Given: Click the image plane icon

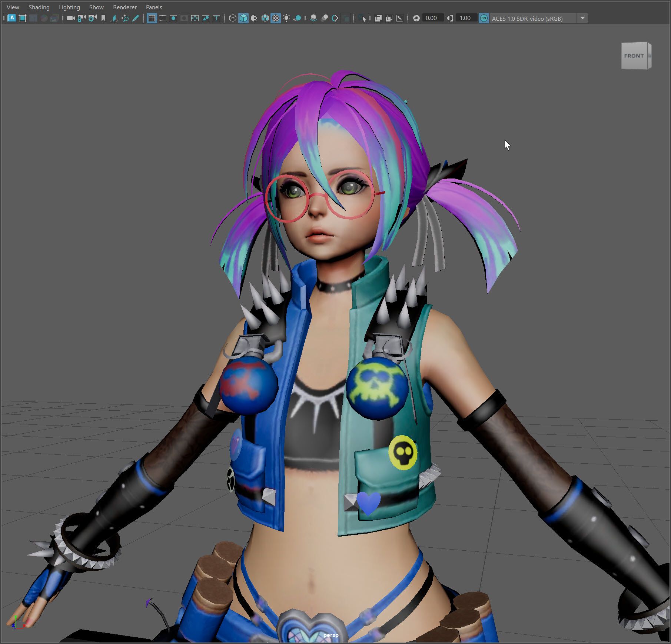Looking at the screenshot, I should pos(114,18).
